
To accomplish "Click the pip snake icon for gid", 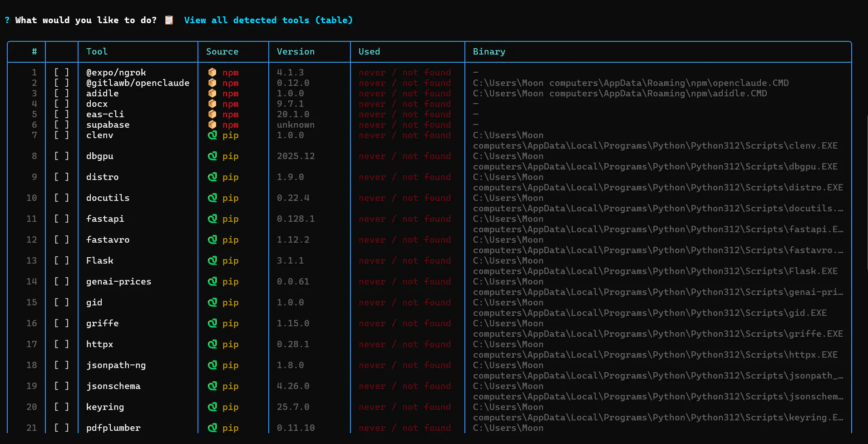I will click(212, 302).
